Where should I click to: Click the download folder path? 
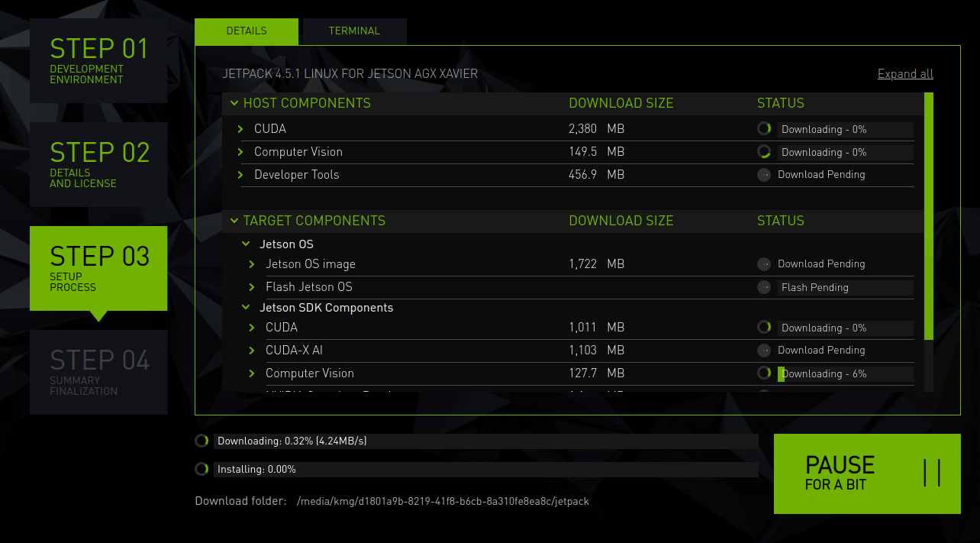point(443,502)
